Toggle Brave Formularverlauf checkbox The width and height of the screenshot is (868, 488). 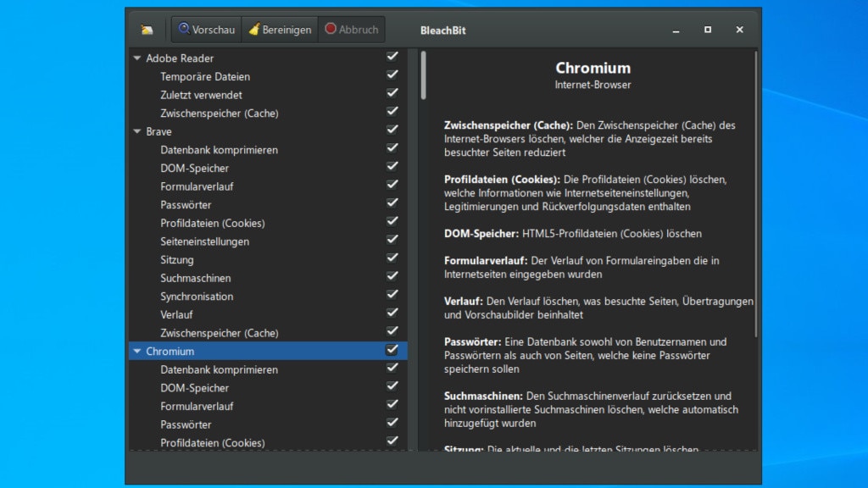392,185
